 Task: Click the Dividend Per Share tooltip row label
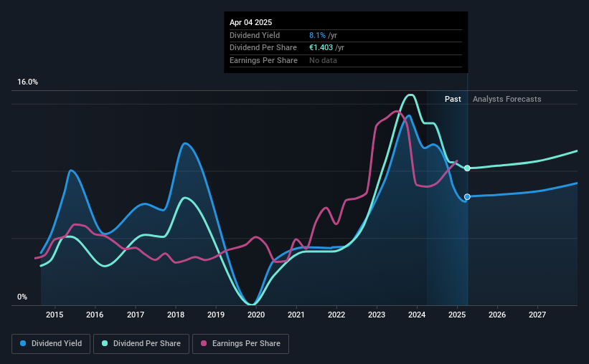pos(263,48)
